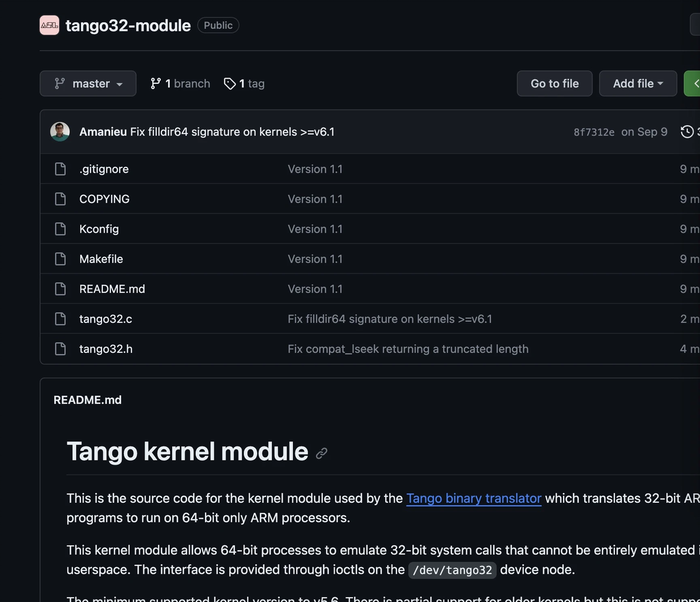
Task: Click the Fix compat_lseek commit message
Action: (x=408, y=349)
